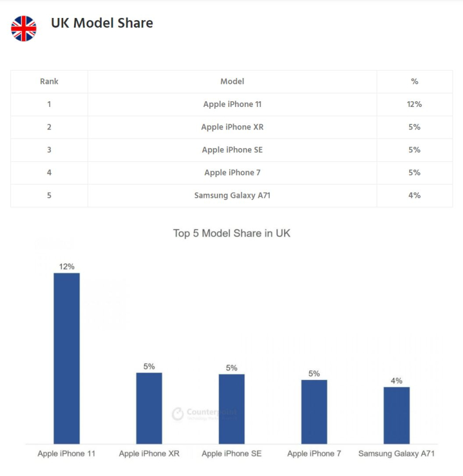Click the 4% cell in the table

pyautogui.click(x=414, y=195)
